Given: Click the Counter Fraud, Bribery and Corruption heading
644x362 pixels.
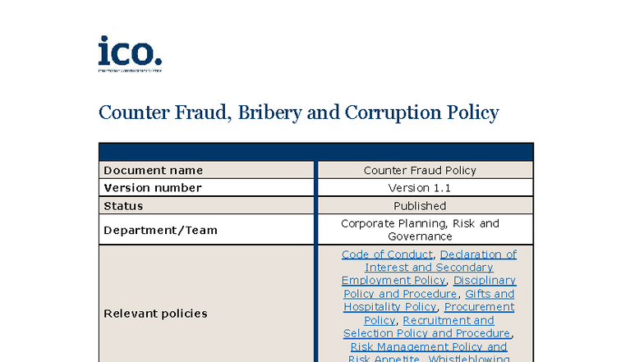Looking at the screenshot, I should click(x=298, y=112).
